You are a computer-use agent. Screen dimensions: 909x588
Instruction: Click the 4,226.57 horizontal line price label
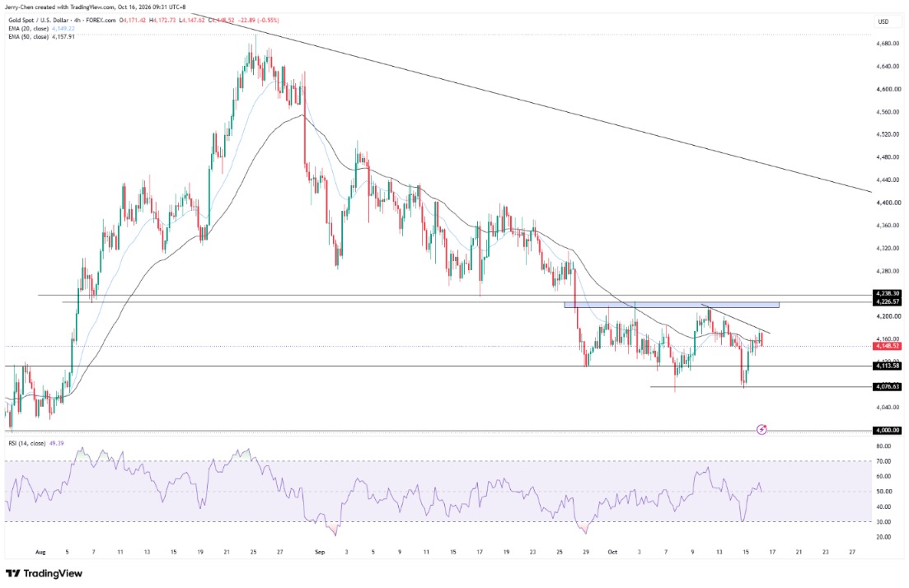click(888, 301)
